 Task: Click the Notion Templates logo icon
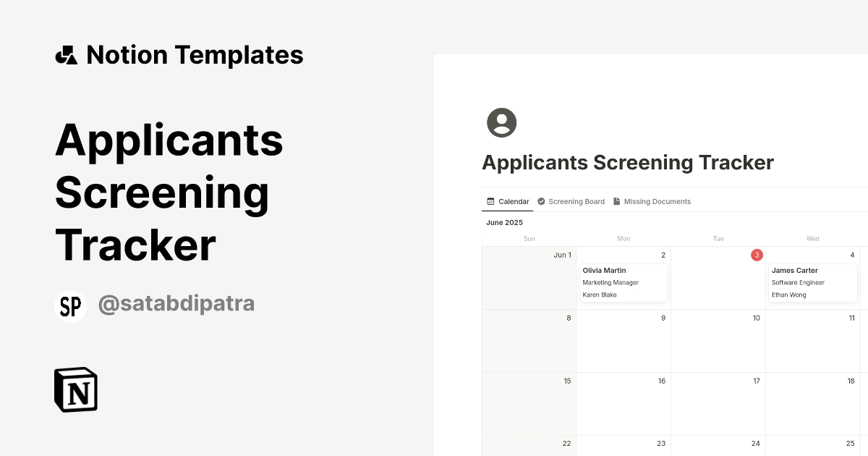tap(66, 54)
